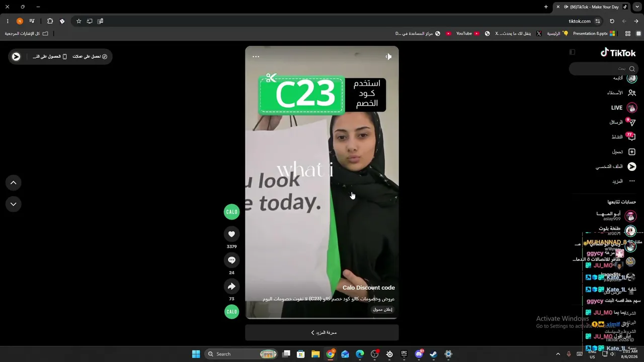This screenshot has width=644, height=362.
Task: Click the Learn more (معرفة المزيد) button
Action: point(322,332)
